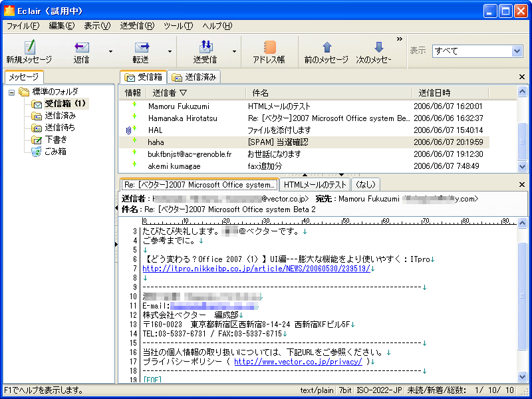Click the attachment paperclip icon on HAL row
This screenshot has width=532, height=399.
pyautogui.click(x=128, y=130)
